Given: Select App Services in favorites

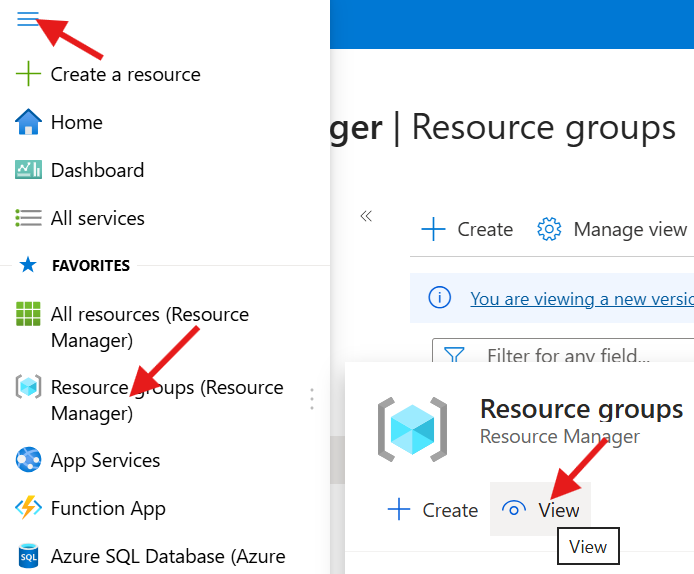Looking at the screenshot, I should pyautogui.click(x=105, y=460).
